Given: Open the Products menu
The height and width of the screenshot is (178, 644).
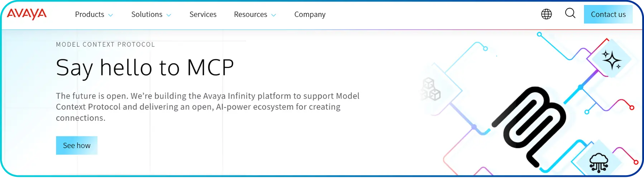Looking at the screenshot, I should (x=90, y=14).
